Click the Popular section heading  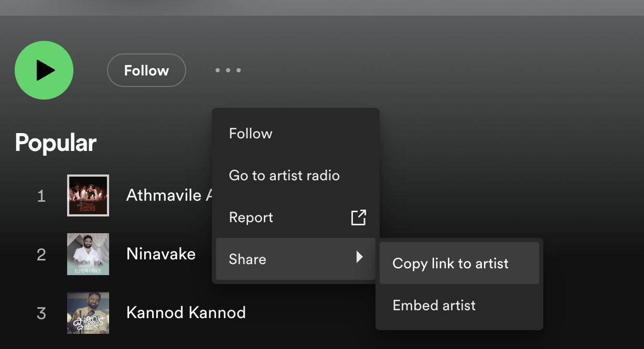click(x=56, y=142)
